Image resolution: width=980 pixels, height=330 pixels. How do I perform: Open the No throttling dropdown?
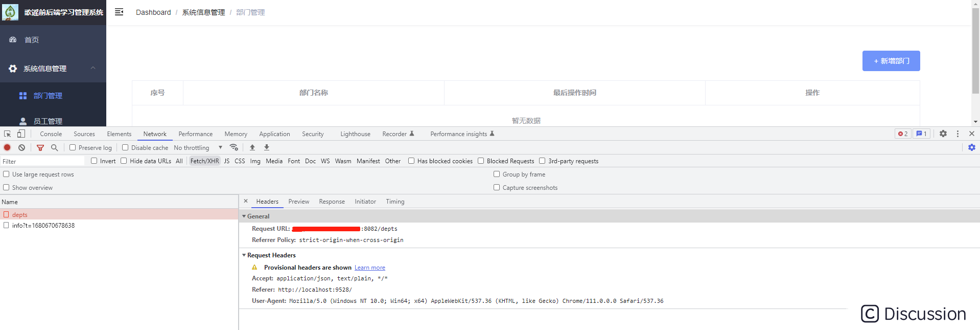(x=198, y=147)
